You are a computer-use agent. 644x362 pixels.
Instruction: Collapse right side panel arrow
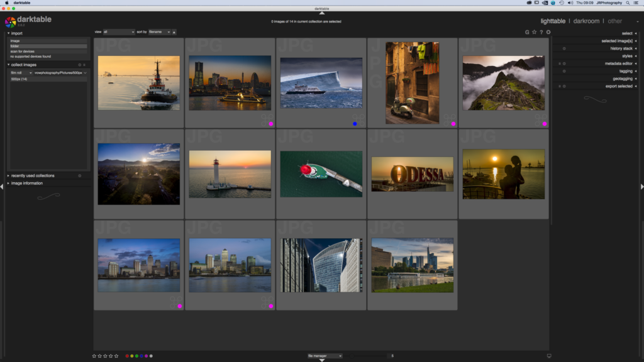pyautogui.click(x=642, y=186)
